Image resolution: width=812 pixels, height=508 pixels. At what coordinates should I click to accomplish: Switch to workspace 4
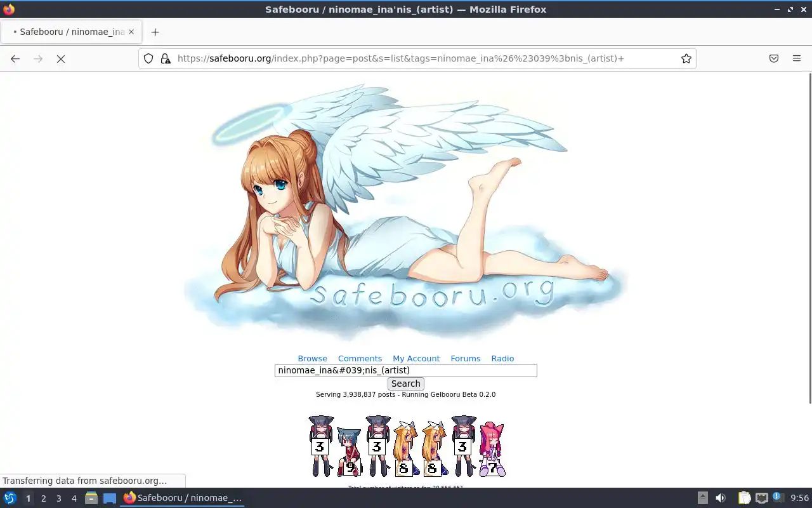click(74, 498)
